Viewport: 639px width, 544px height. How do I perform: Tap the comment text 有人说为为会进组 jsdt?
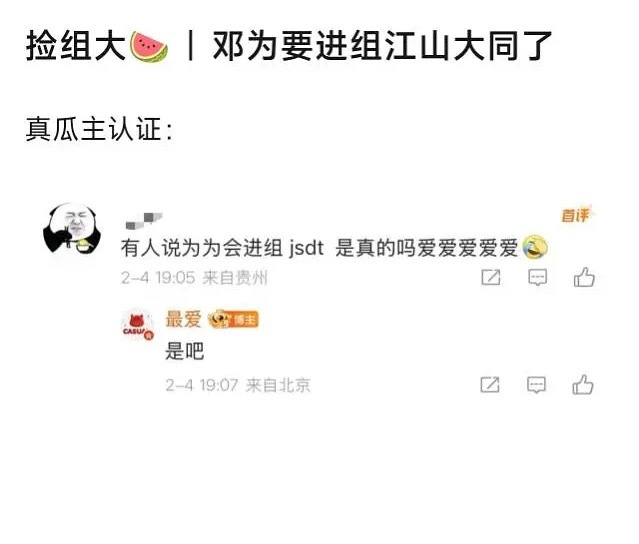click(222, 248)
